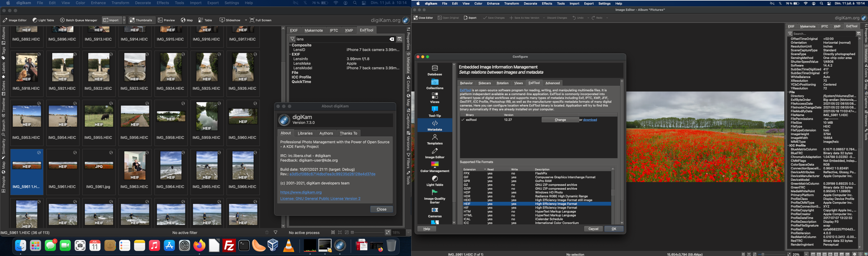Collapse the EXIF group in the lens results
The image size is (868, 256).
click(290, 54)
